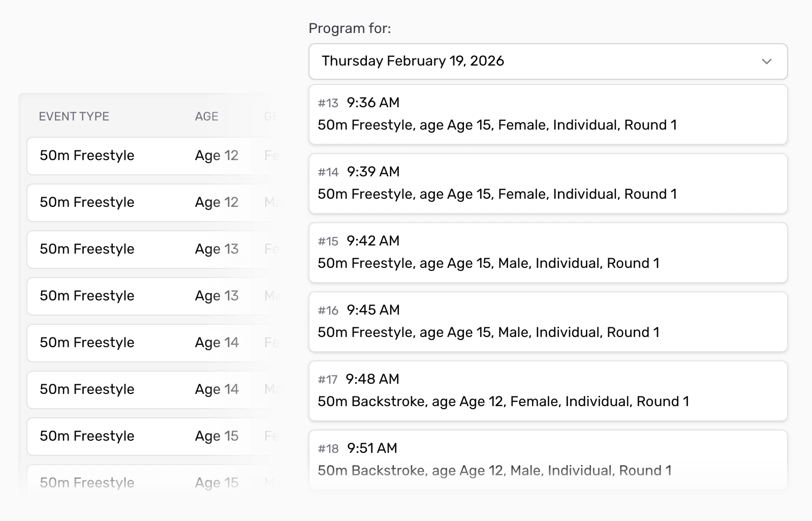Select program entry #13 at 9:36 AM

tap(548, 114)
